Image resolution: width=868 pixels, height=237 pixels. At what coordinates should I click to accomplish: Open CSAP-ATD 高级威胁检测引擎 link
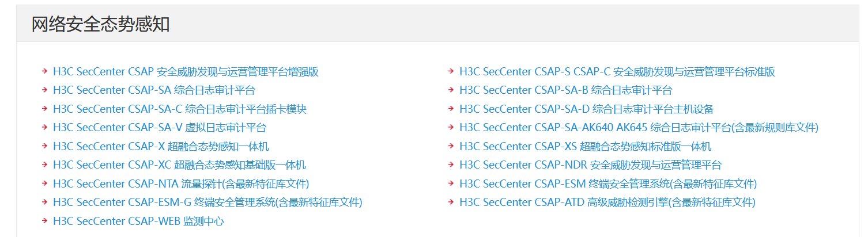[x=607, y=202]
